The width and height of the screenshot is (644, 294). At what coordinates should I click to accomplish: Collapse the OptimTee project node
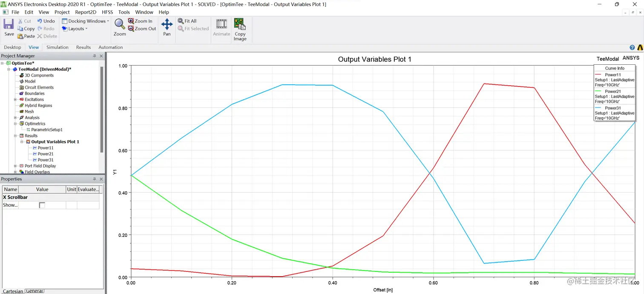[x=3, y=63]
